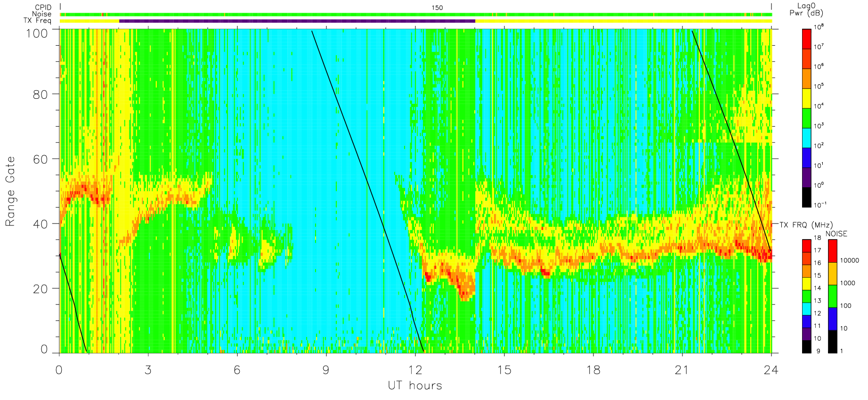Click Range Gate tick label '80'

[41, 95]
